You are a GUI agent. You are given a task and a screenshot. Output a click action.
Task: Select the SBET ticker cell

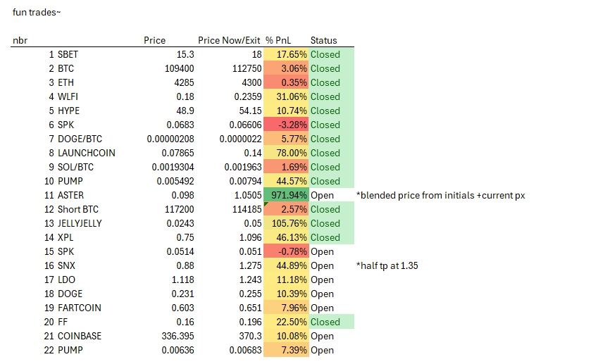tap(68, 54)
